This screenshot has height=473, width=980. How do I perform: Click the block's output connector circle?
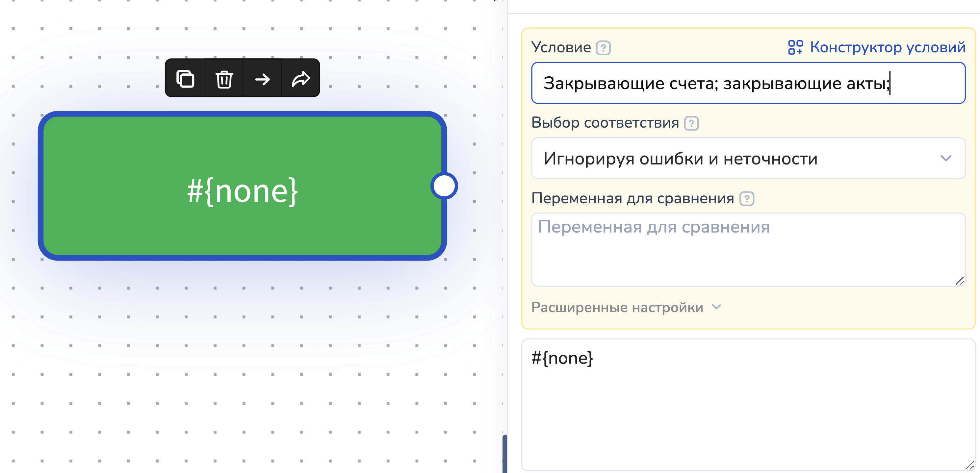click(x=444, y=186)
